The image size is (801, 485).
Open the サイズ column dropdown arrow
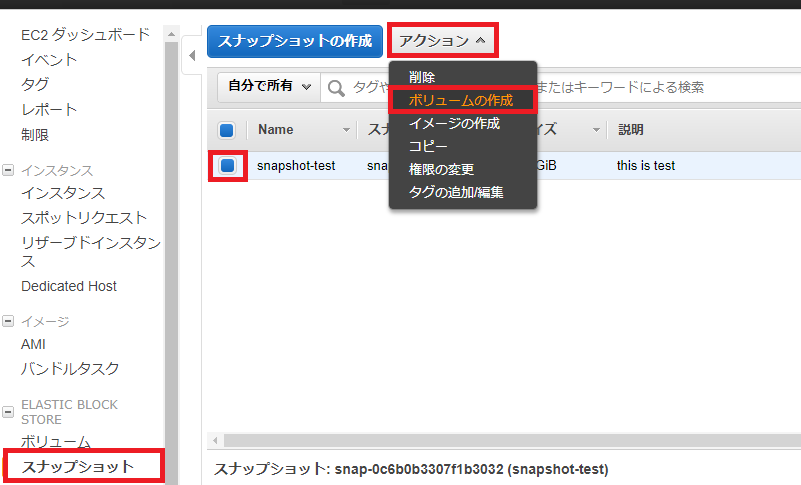coord(596,130)
